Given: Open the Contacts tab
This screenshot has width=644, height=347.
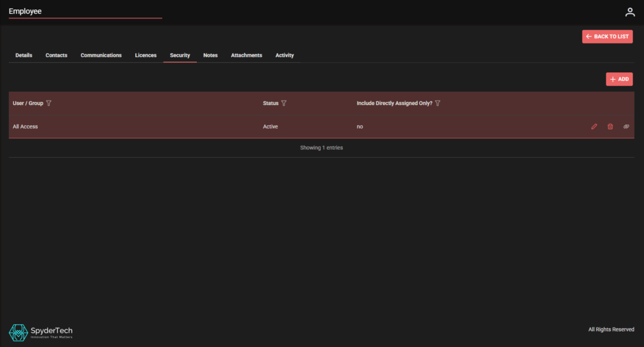Looking at the screenshot, I should click(x=57, y=55).
